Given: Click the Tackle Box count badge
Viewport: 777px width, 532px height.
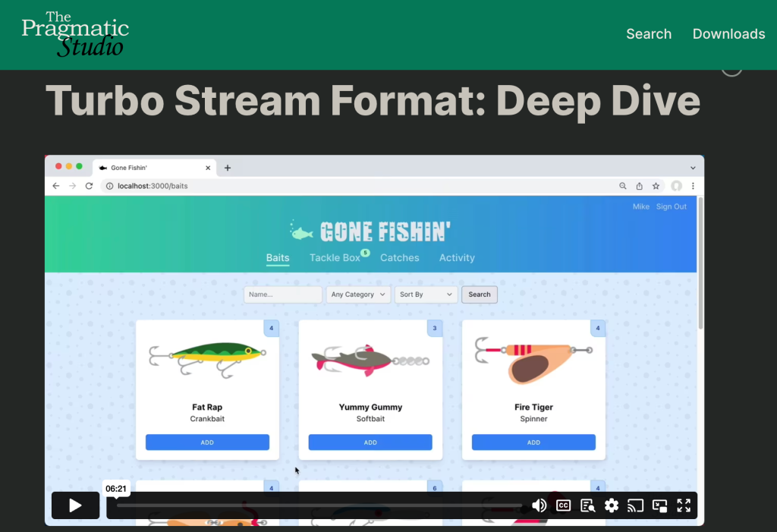Looking at the screenshot, I should click(x=365, y=253).
